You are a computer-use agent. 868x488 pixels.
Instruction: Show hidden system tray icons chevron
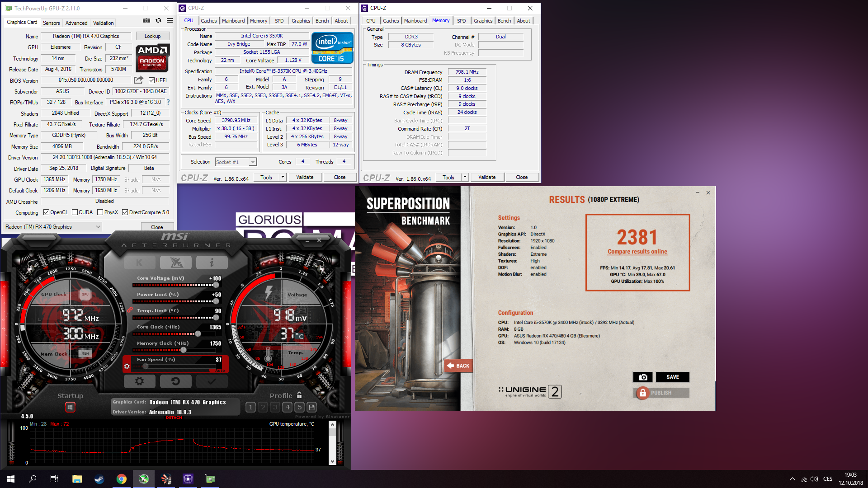[792, 479]
